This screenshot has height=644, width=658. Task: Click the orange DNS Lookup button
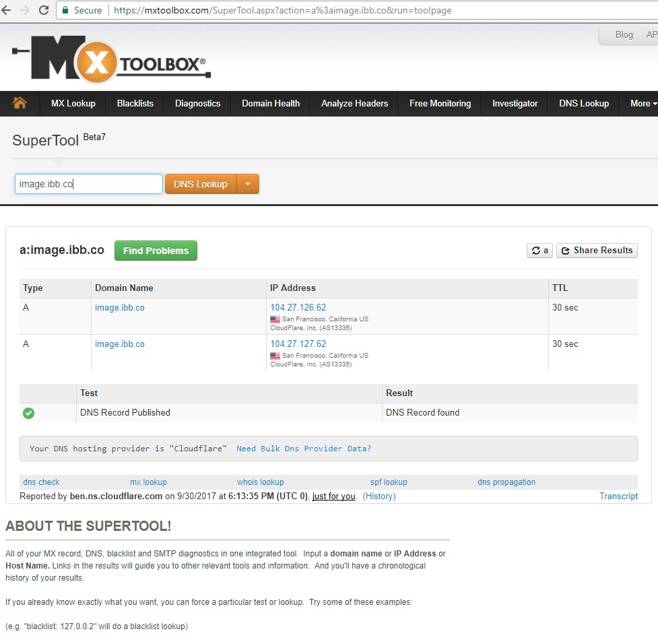click(201, 184)
